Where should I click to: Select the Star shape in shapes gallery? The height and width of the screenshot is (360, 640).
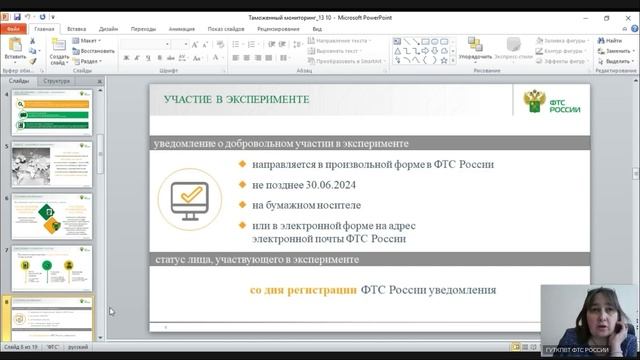[444, 60]
